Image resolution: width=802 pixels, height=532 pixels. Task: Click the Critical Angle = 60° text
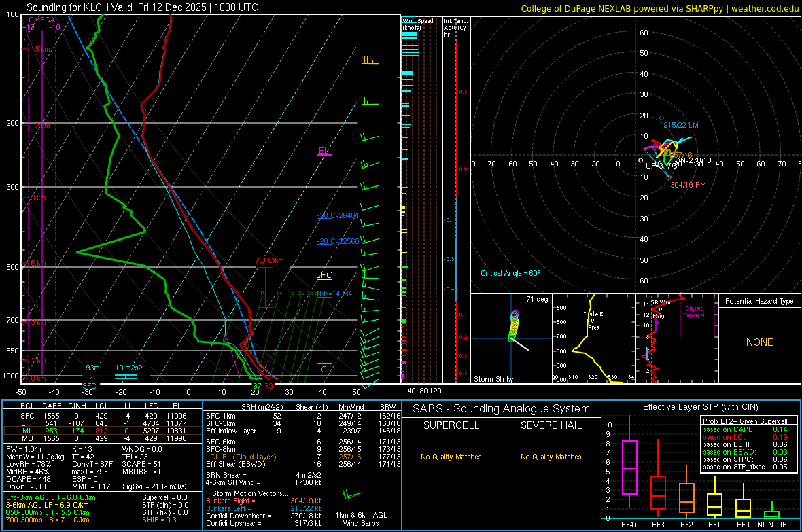point(510,273)
